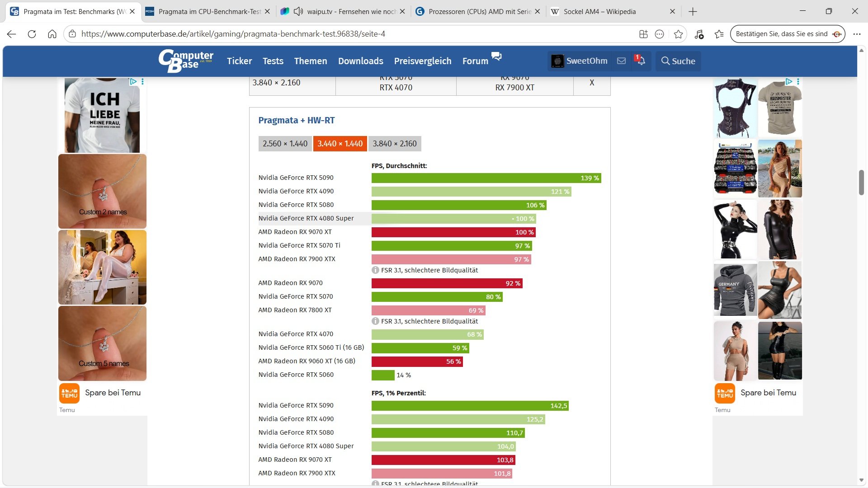
Task: Click the scrollbar down arrow
Action: click(x=861, y=480)
